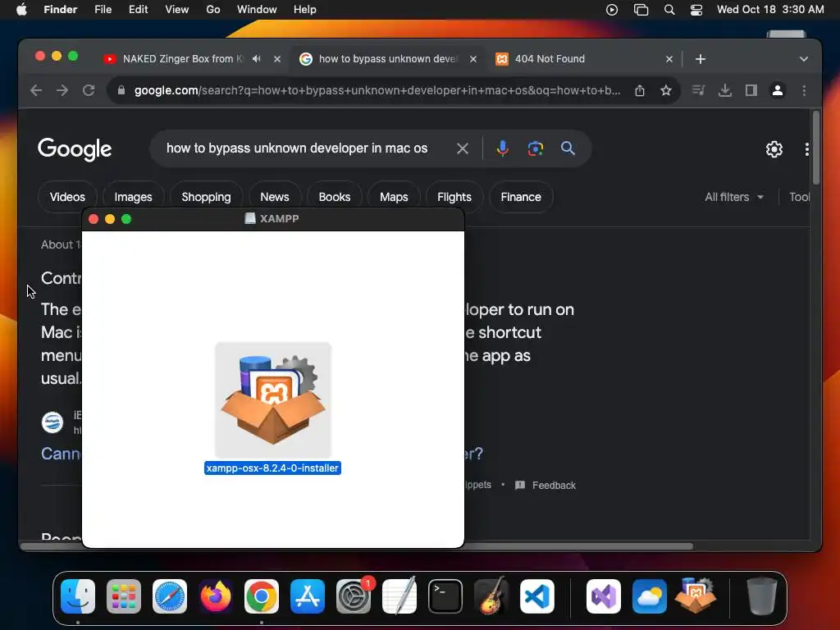Filter results by Maps
The width and height of the screenshot is (840, 630).
pos(394,197)
